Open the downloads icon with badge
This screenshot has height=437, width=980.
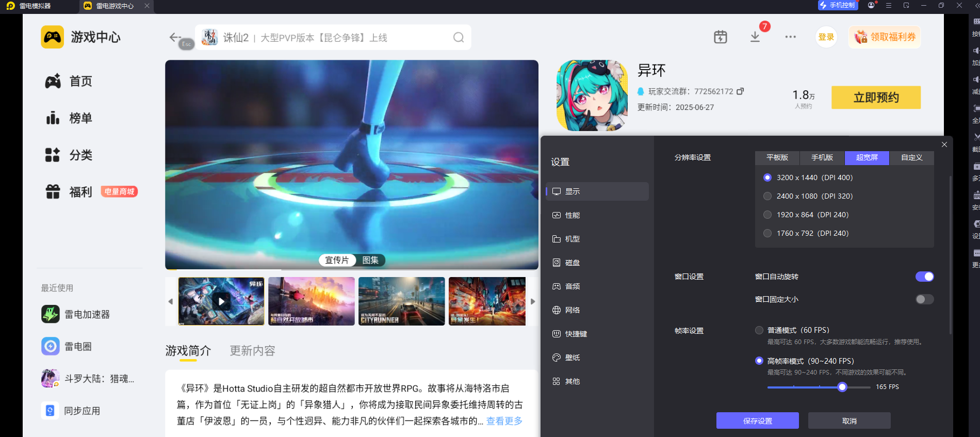[755, 37]
